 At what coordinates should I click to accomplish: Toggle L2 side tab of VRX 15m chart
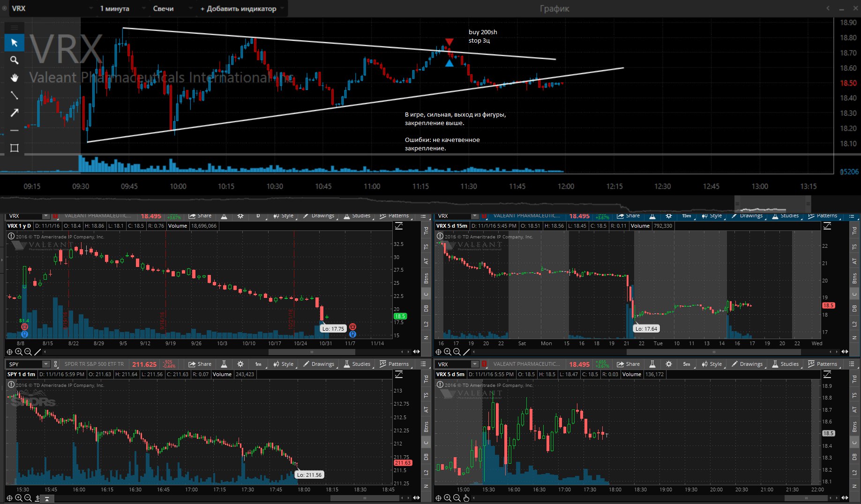click(854, 324)
